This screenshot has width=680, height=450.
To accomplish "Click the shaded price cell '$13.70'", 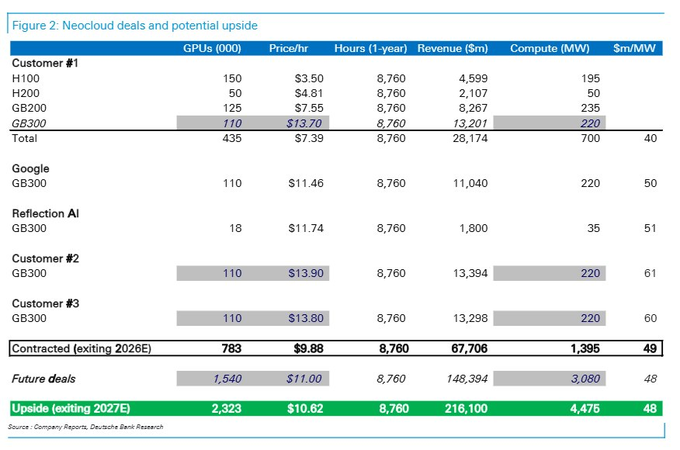I will tap(304, 123).
